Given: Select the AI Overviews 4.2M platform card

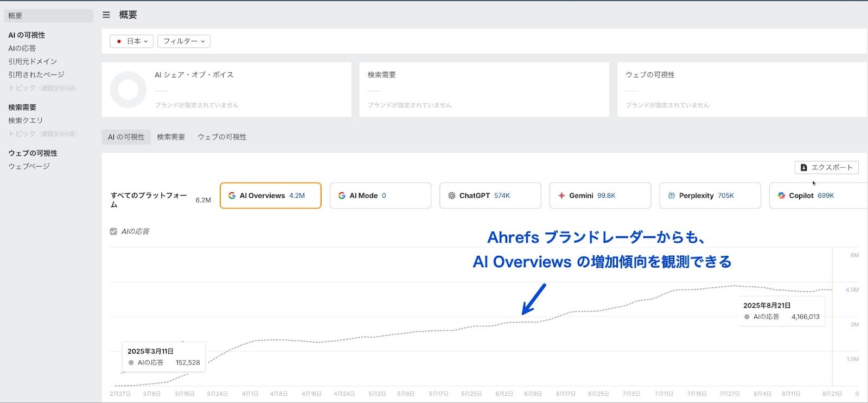Looking at the screenshot, I should pos(271,196).
